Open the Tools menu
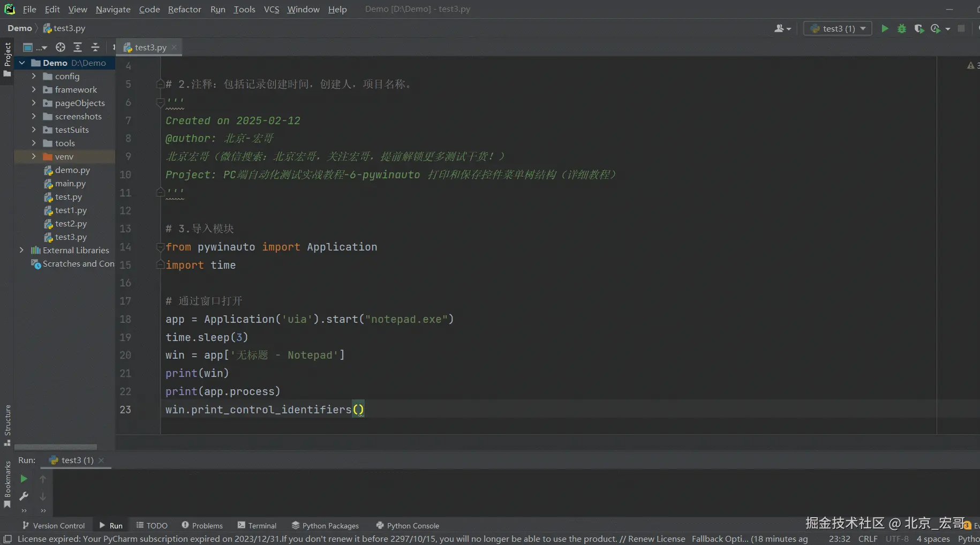This screenshot has width=980, height=545. [244, 9]
